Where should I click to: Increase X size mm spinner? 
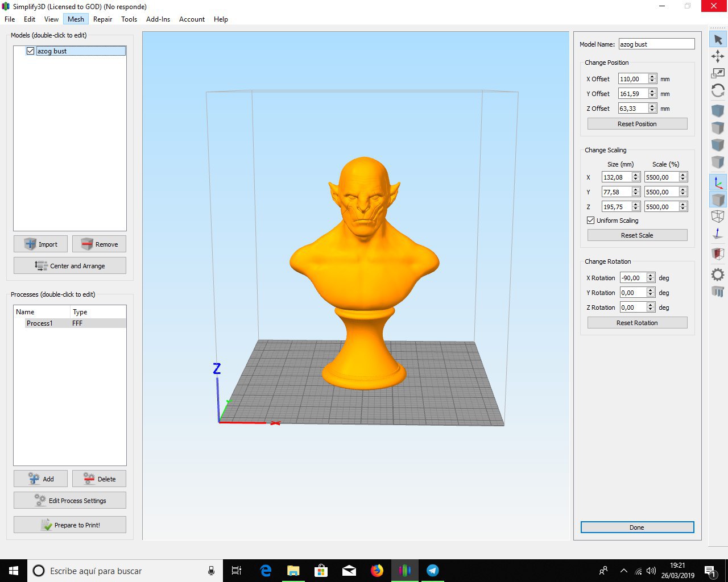pyautogui.click(x=636, y=175)
